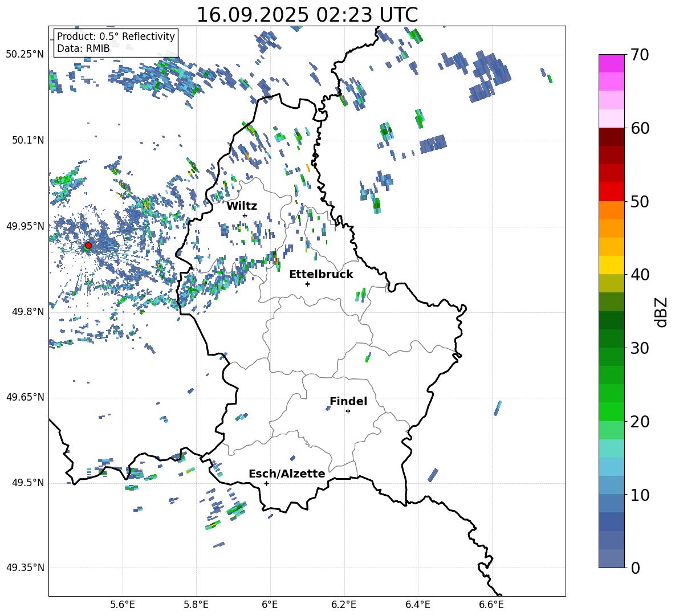Image resolution: width=675 pixels, height=616 pixels.
Task: Pick the dark red 60 dBZ color band
Action: pos(611,136)
